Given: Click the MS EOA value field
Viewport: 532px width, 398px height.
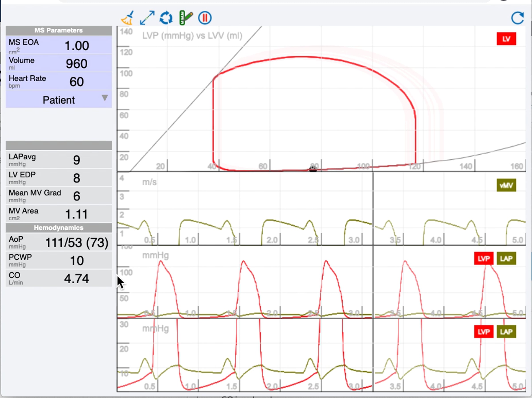Looking at the screenshot, I should (77, 45).
